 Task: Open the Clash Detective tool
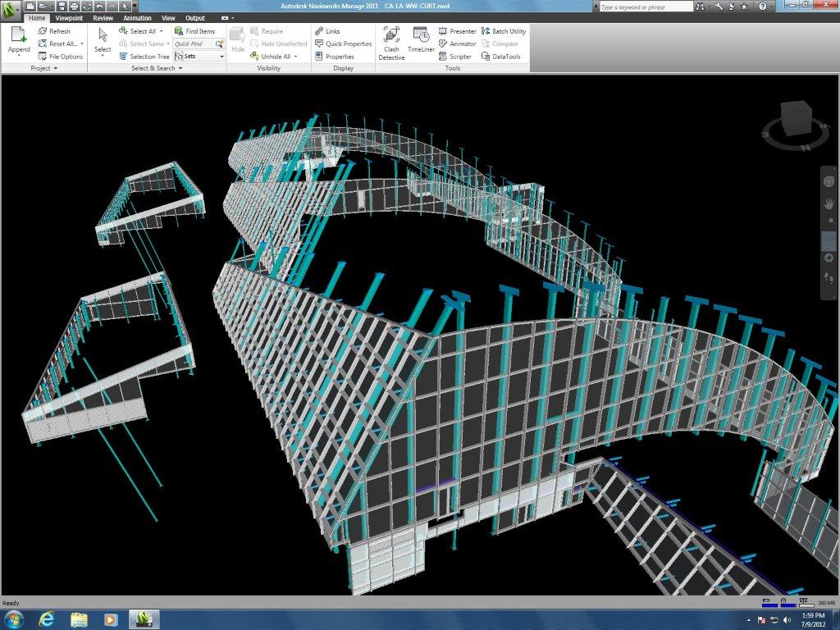(x=391, y=43)
